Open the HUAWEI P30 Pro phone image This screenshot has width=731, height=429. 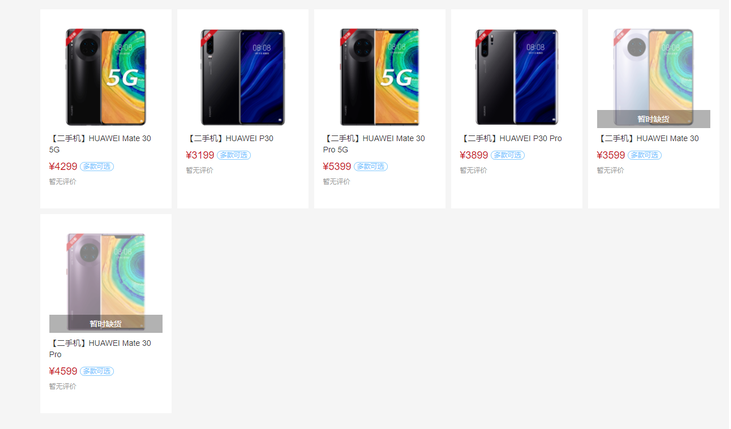[517, 77]
